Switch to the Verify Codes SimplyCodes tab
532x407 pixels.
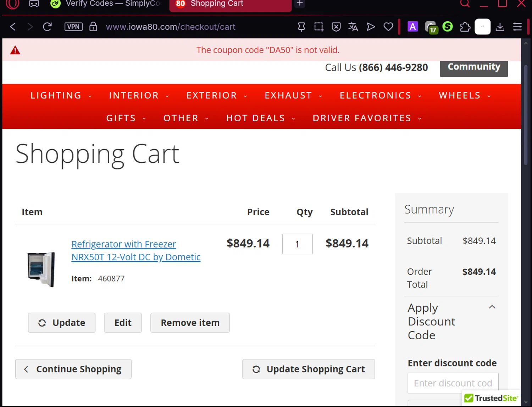[x=106, y=4]
